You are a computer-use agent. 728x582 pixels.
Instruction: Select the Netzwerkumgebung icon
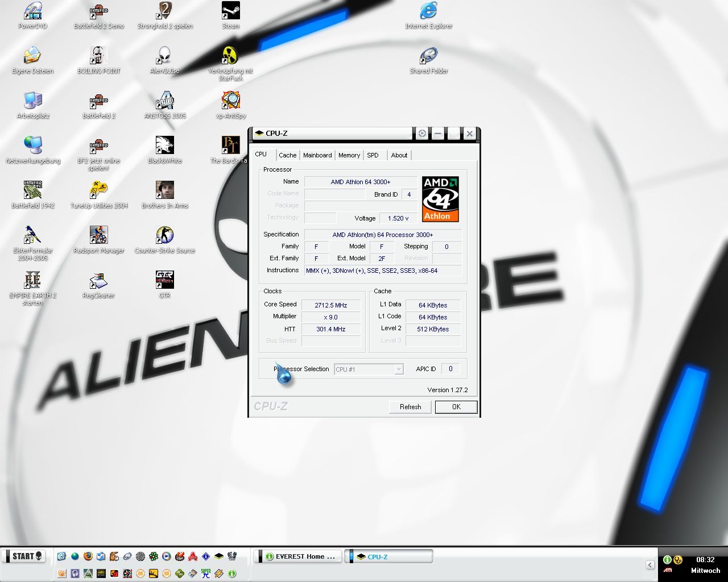click(32, 146)
